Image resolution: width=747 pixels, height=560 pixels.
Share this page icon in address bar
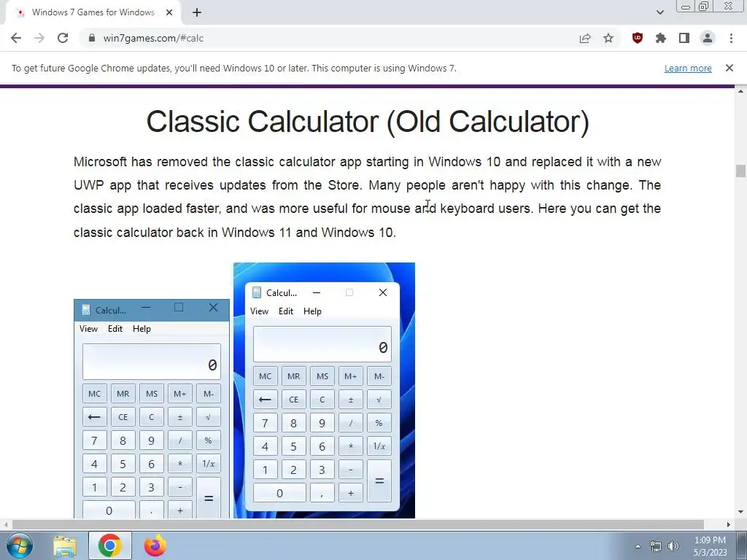coord(585,38)
